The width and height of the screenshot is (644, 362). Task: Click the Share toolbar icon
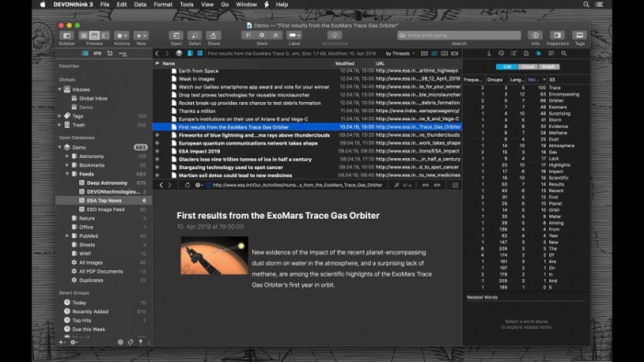[213, 36]
